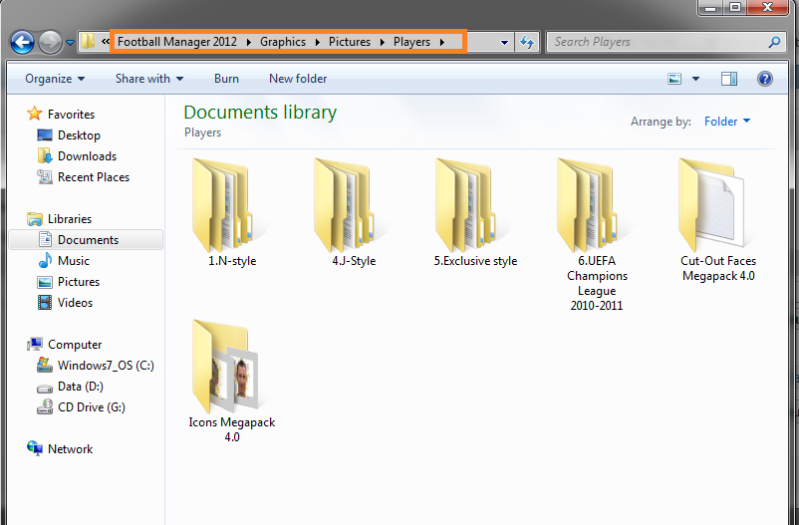Expand the arrow after Graphics
Viewport: 799px width, 525px height.
(317, 42)
